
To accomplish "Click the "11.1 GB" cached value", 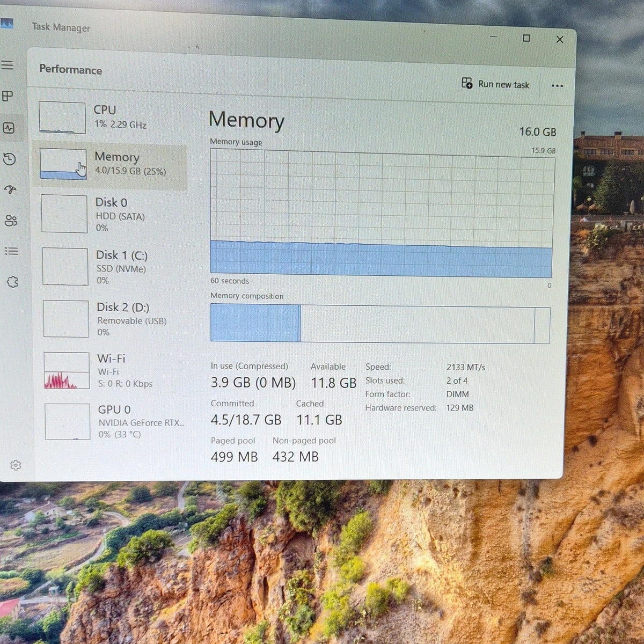I will pyautogui.click(x=319, y=420).
